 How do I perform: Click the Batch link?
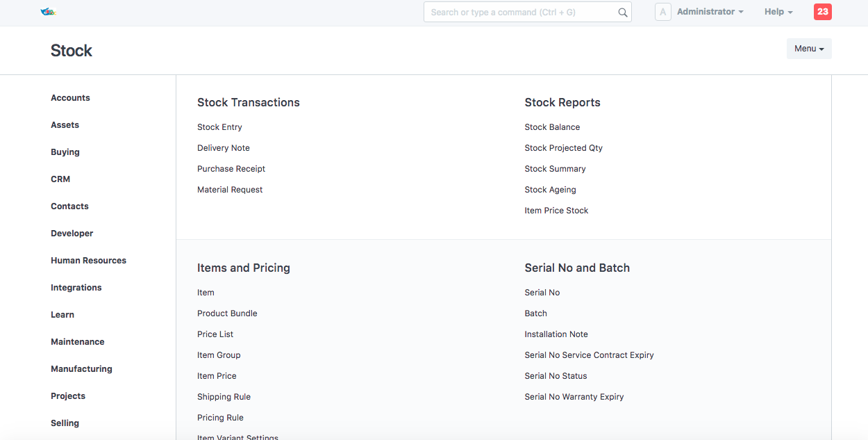(x=536, y=313)
